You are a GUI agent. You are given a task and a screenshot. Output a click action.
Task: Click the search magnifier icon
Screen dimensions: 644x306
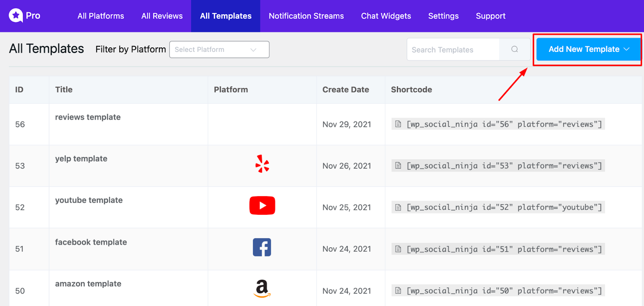tap(514, 49)
